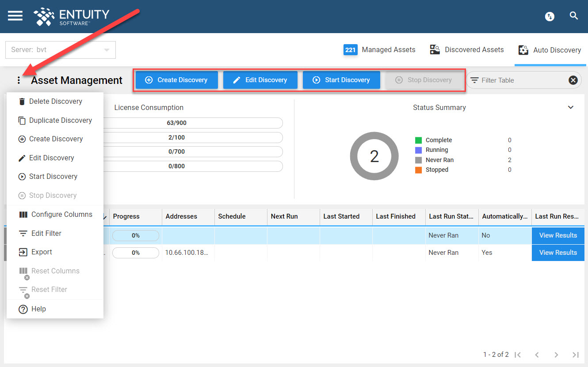Viewport: 588px width, 367px height.
Task: Click the 221 managed assets badge
Action: (x=351, y=50)
